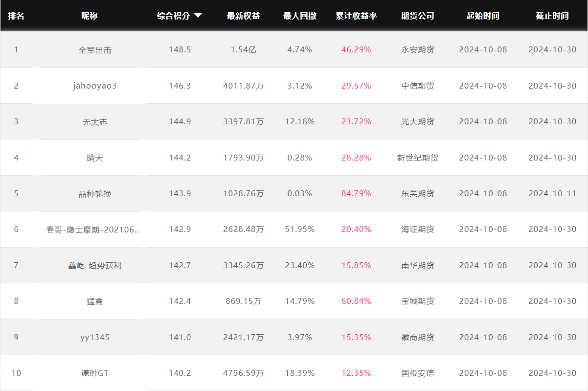The width and height of the screenshot is (588, 391).
Task: Click 国投安信 in the company column
Action: pos(417,373)
